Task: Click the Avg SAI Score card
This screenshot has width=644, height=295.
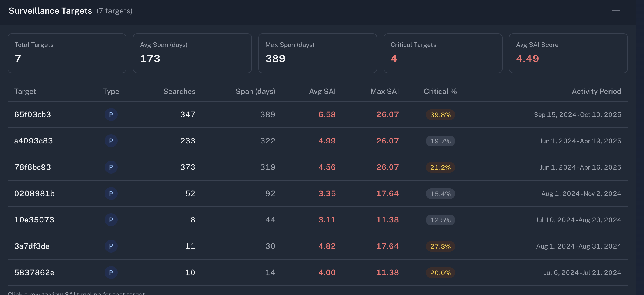Action: [568, 53]
